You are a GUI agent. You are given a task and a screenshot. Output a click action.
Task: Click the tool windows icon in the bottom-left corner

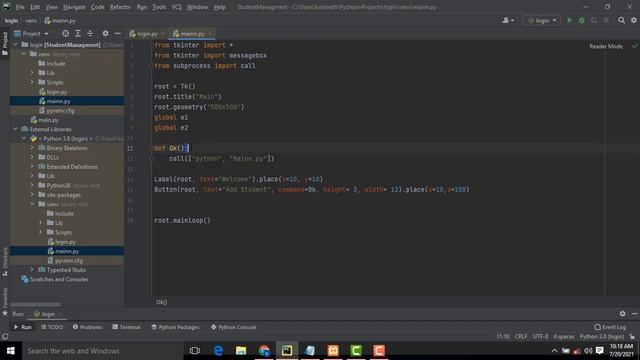tap(5, 337)
